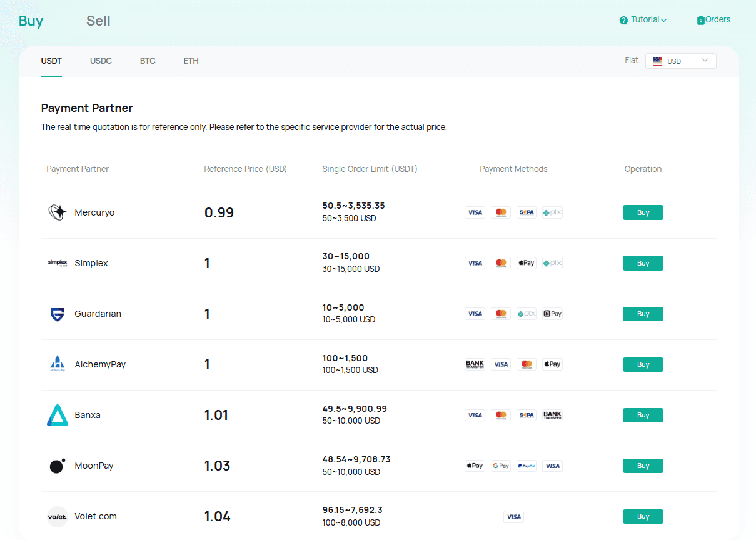756x540 pixels.
Task: Click the Guardarian shield logo
Action: tap(58, 314)
